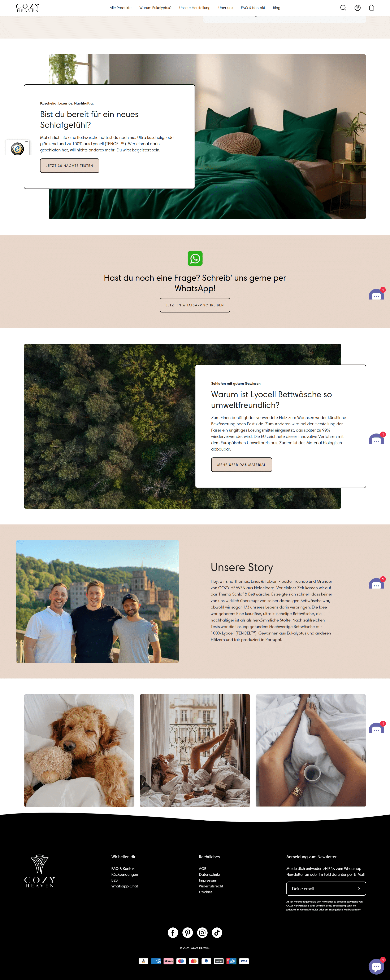Viewport: 390px width, 980px height.
Task: Focus the Deine email input field
Action: (x=322, y=889)
